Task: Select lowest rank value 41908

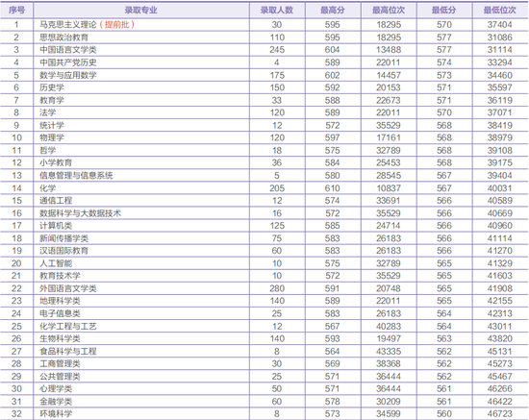Action: click(x=499, y=288)
